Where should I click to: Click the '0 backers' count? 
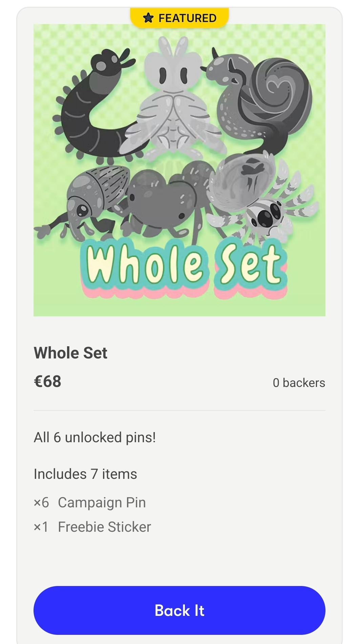[299, 383]
